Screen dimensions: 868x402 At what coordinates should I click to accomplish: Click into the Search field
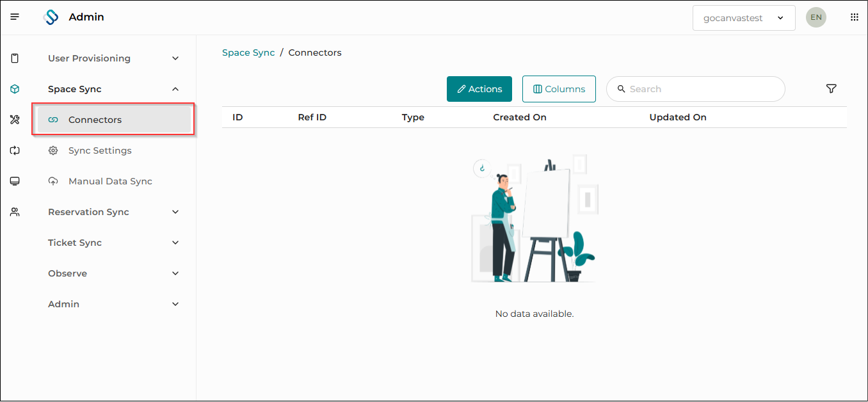696,89
